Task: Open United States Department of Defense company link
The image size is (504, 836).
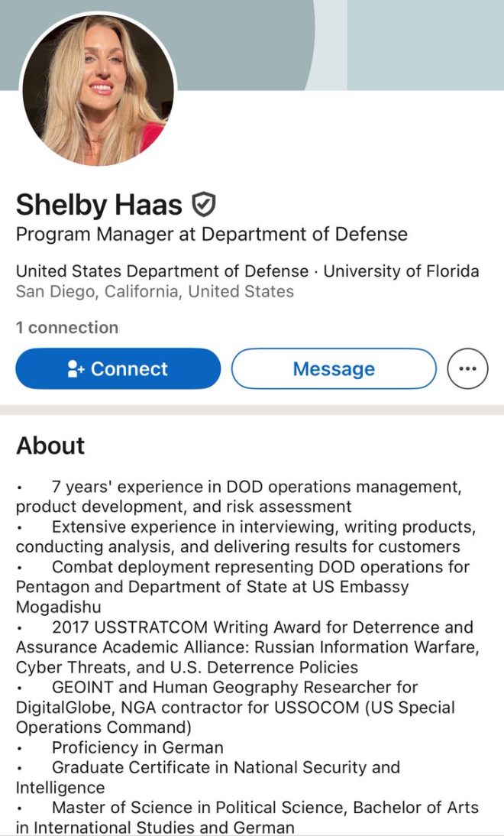Action: [x=162, y=271]
